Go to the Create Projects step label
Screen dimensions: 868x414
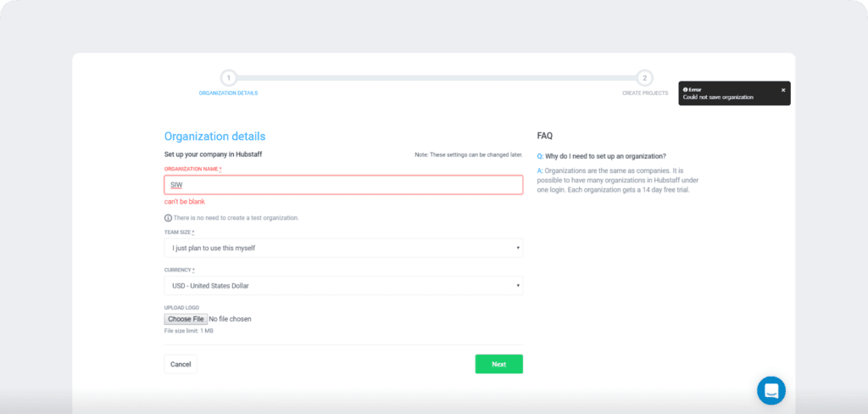coord(644,93)
